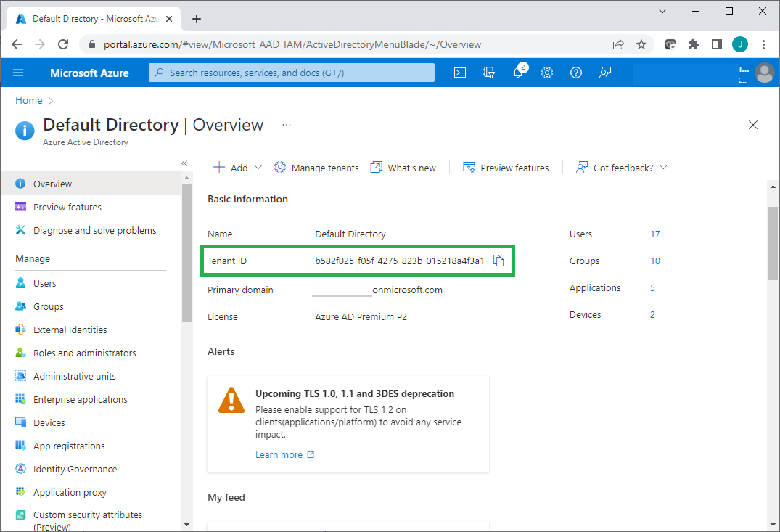Open Cloud Shell from the top bar
This screenshot has height=532, width=780.
click(459, 73)
